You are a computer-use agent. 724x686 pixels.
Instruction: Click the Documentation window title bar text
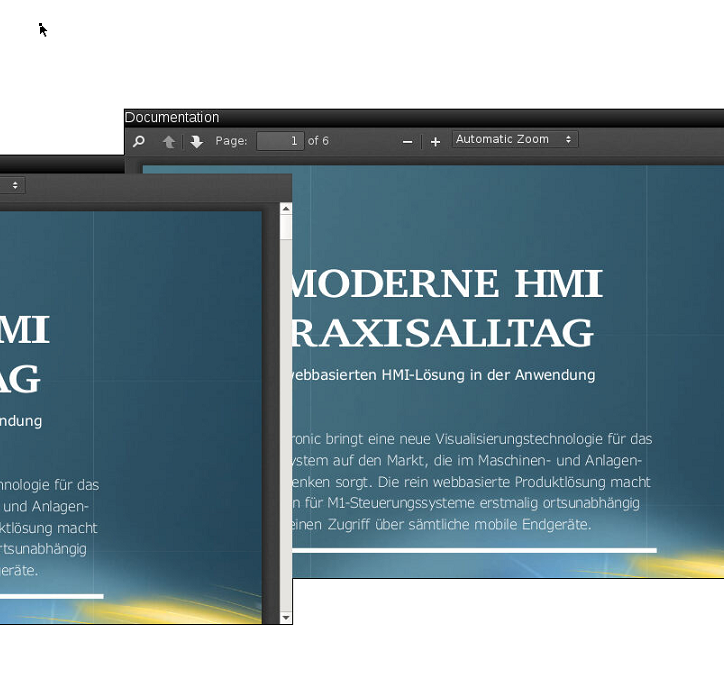(x=172, y=117)
